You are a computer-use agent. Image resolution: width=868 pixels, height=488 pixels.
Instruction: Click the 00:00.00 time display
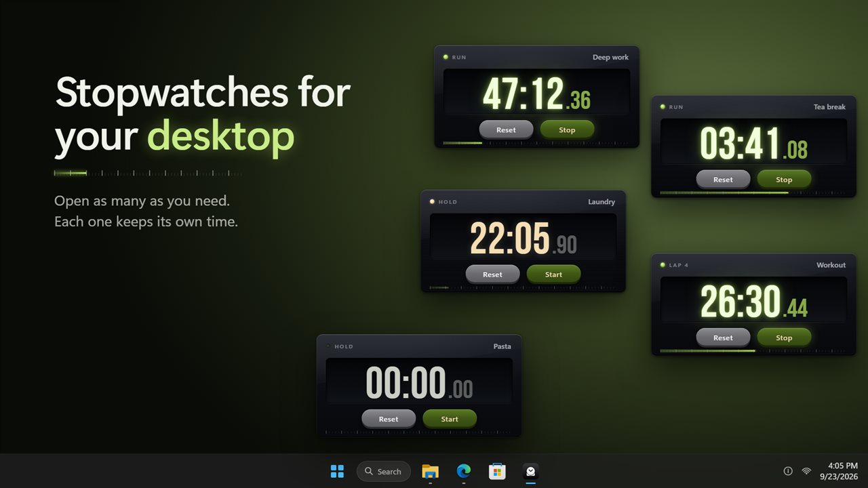419,382
